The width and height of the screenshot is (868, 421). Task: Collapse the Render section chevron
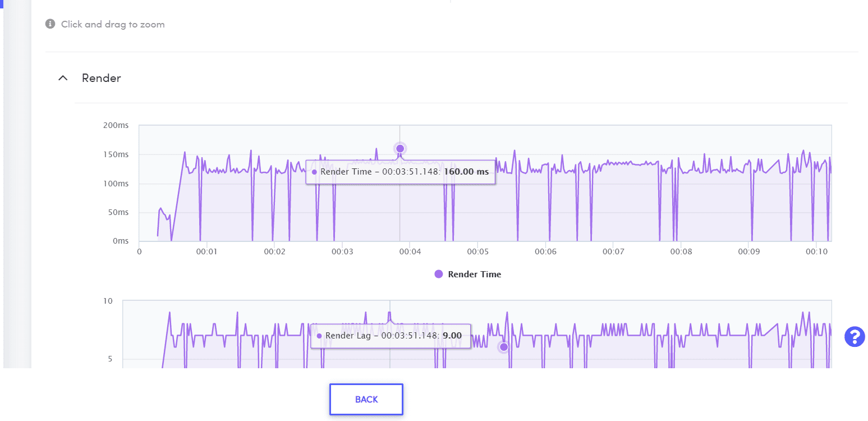point(63,78)
